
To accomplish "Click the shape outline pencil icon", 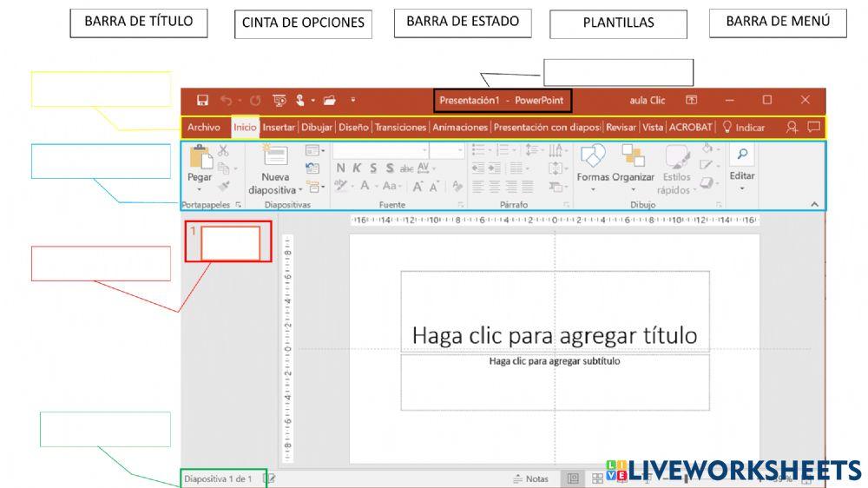I will coord(707,165).
